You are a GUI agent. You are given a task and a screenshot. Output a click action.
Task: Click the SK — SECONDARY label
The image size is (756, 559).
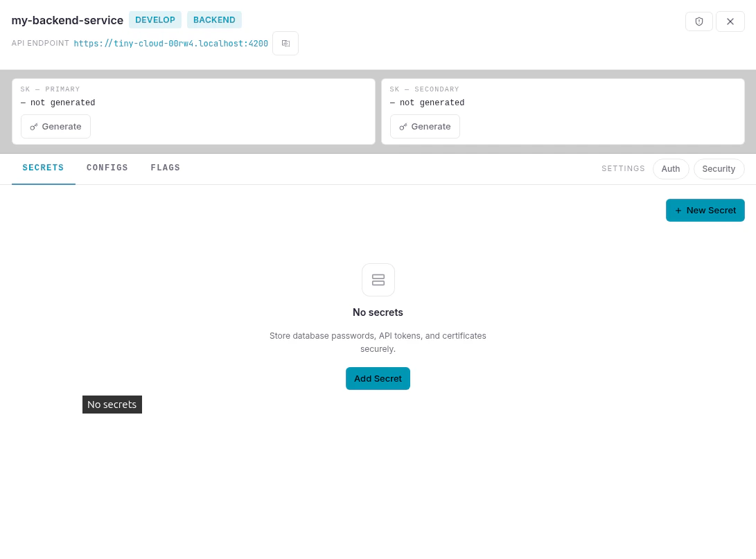[424, 89]
